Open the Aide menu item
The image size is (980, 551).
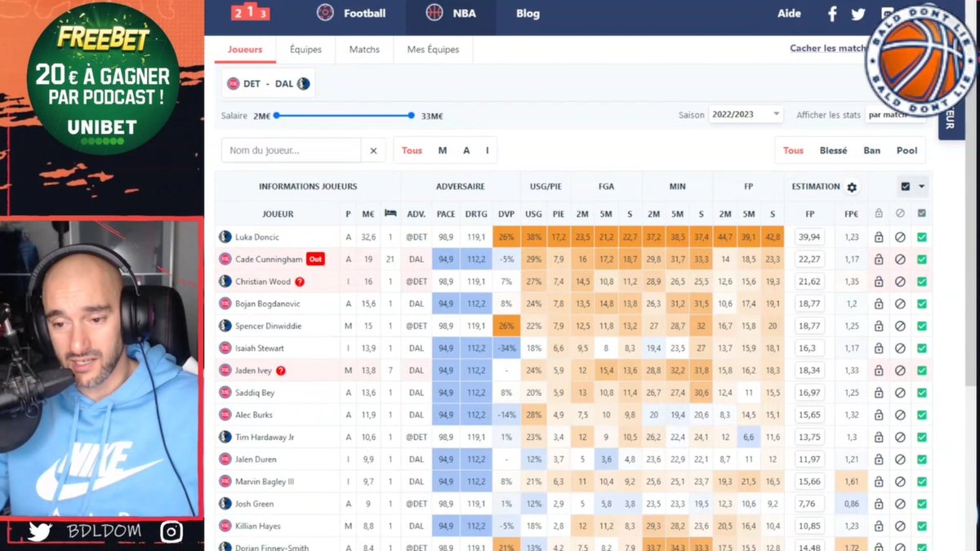click(x=789, y=13)
